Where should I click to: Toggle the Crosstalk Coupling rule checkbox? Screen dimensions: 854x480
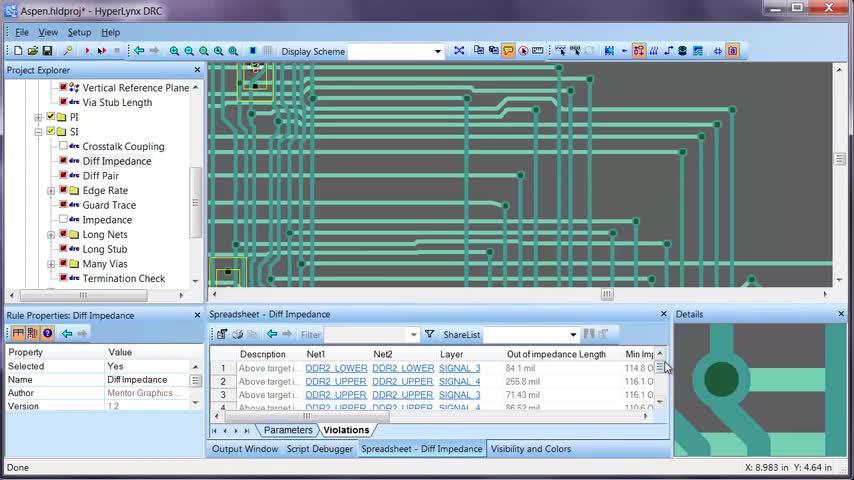(64, 146)
